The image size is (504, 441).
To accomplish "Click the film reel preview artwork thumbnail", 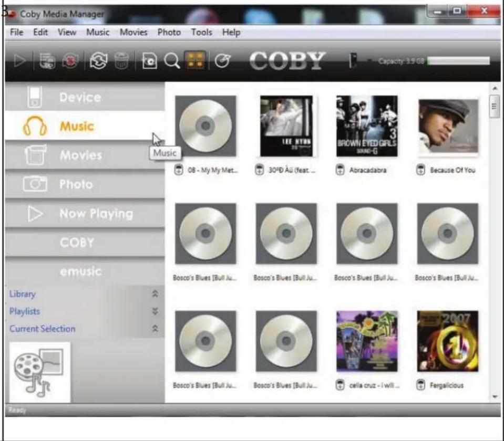I will [x=40, y=372].
